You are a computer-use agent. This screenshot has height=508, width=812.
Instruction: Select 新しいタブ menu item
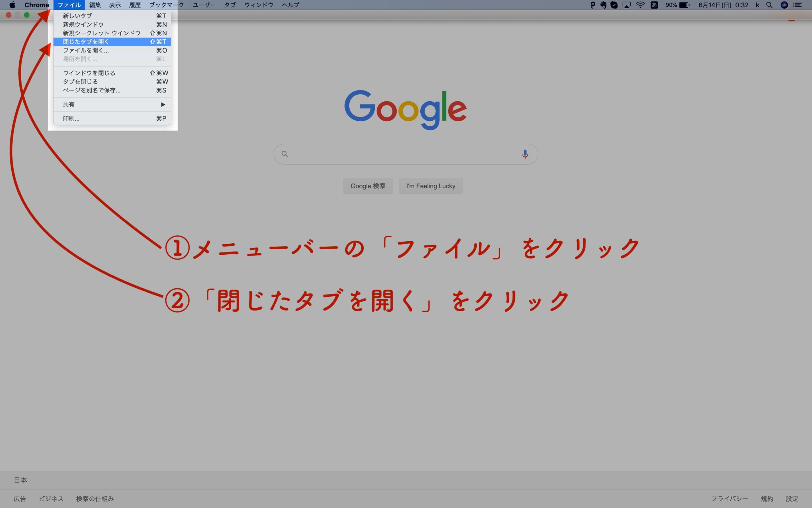(112, 16)
